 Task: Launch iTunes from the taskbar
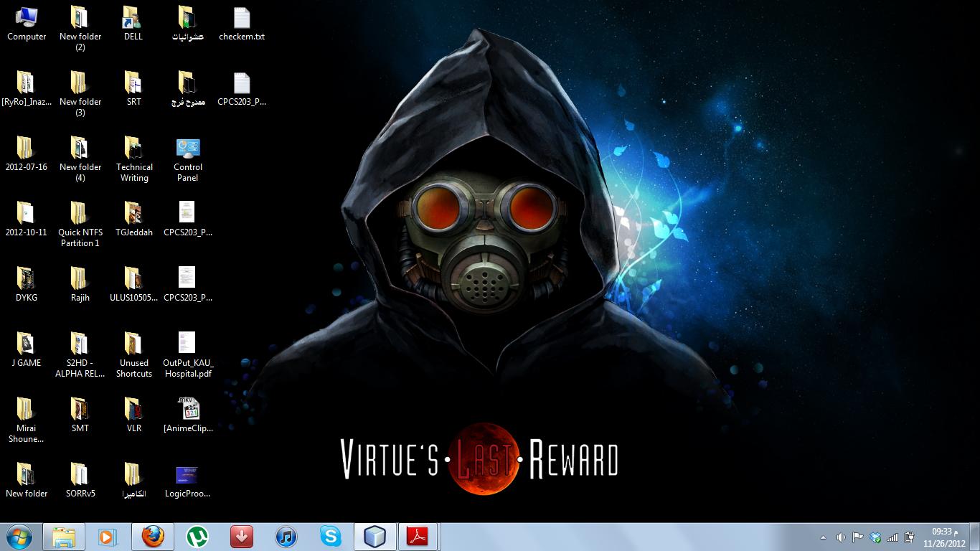tap(286, 537)
